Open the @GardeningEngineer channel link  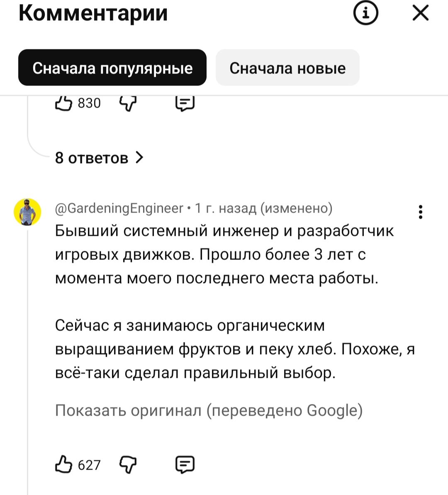coord(119,208)
